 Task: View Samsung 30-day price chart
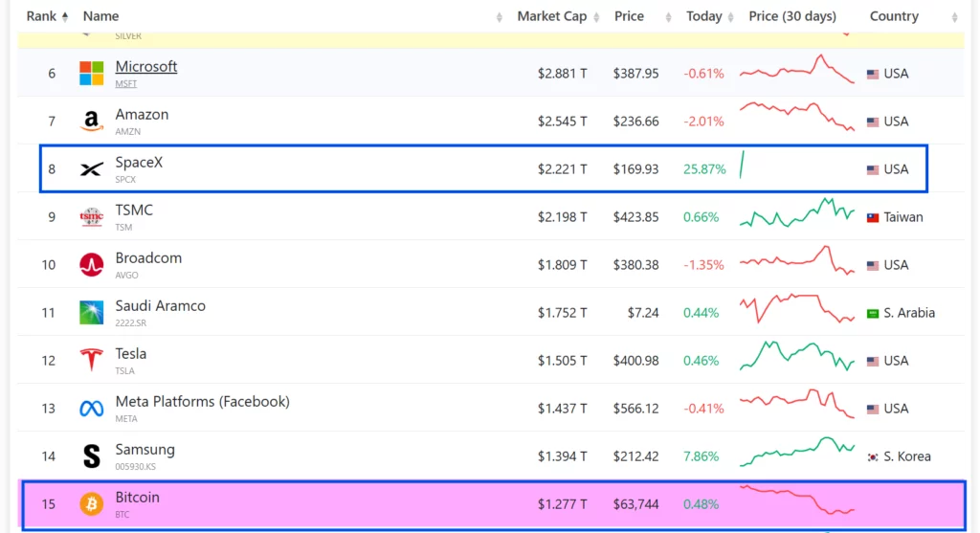click(x=797, y=452)
